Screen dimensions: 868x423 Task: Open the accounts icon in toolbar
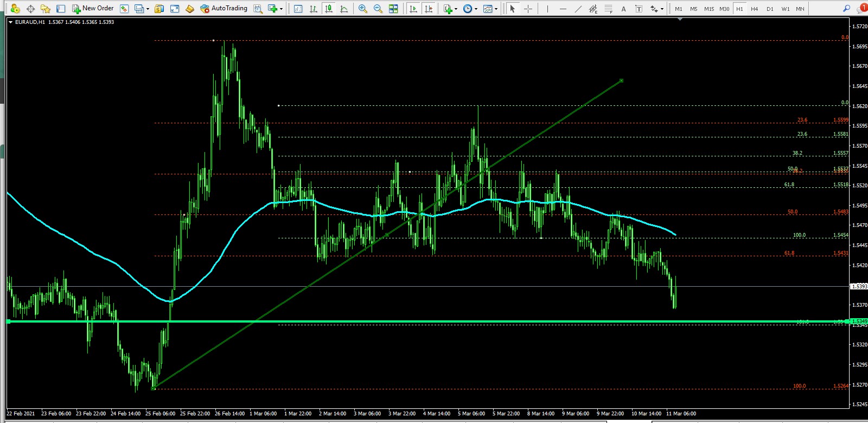click(15, 9)
